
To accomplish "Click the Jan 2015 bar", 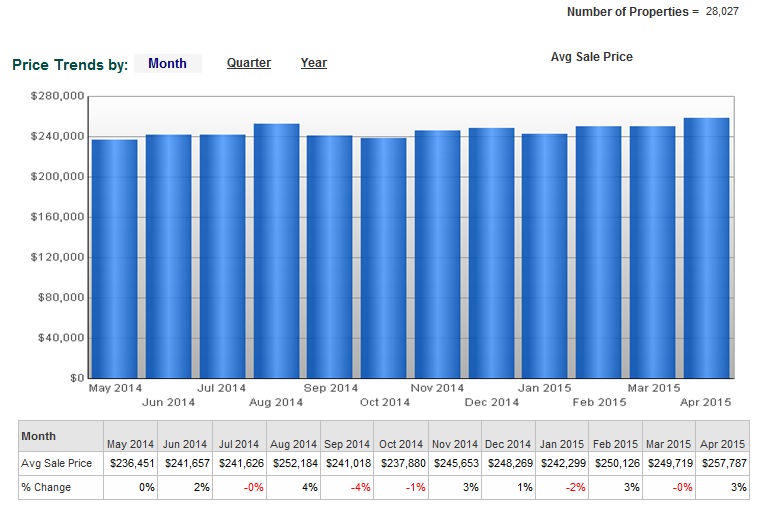I will (545, 256).
